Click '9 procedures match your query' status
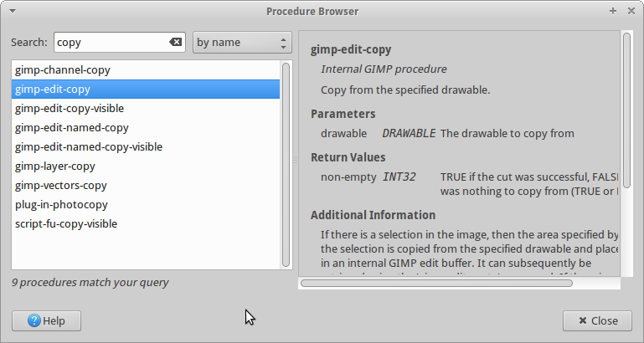The height and width of the screenshot is (343, 644). click(x=90, y=282)
